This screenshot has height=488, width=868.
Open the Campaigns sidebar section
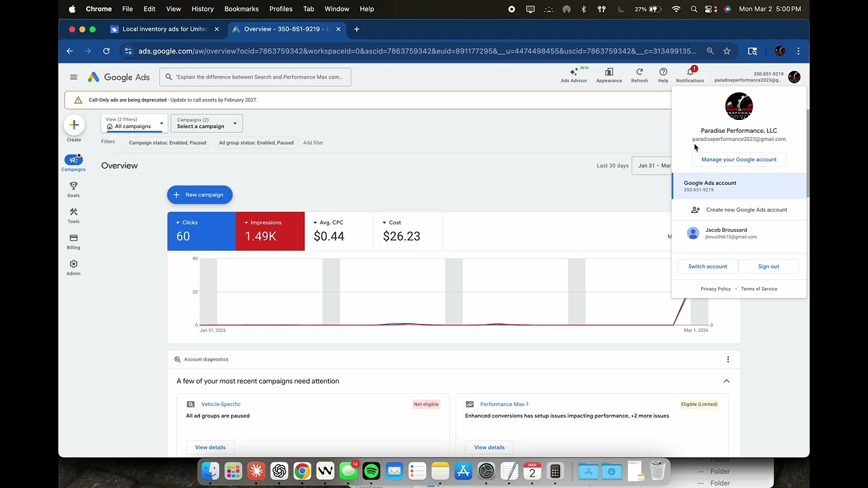click(x=73, y=163)
